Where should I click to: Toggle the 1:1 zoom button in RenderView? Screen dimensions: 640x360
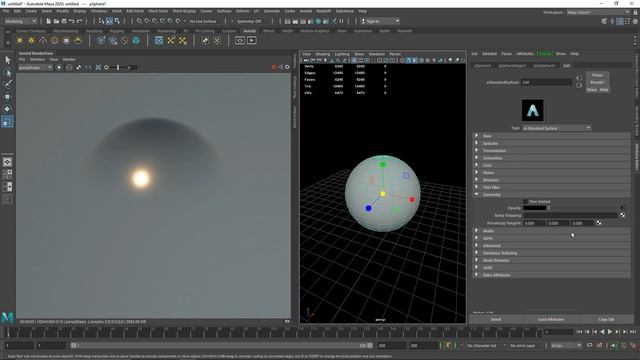[88, 67]
